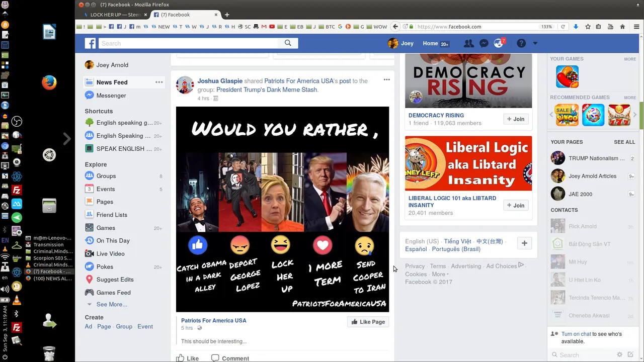This screenshot has width=644, height=362.
Task: Open Joey Arnold Articles page
Action: pos(593,176)
